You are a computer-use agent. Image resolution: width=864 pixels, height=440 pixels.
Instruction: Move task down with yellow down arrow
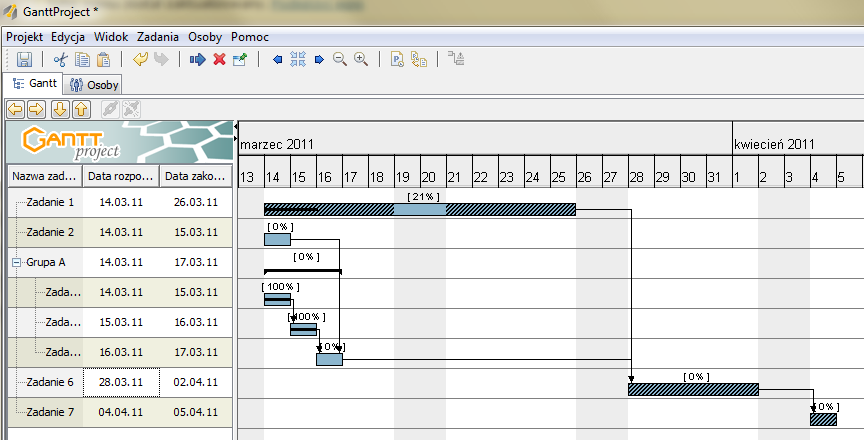coord(59,108)
